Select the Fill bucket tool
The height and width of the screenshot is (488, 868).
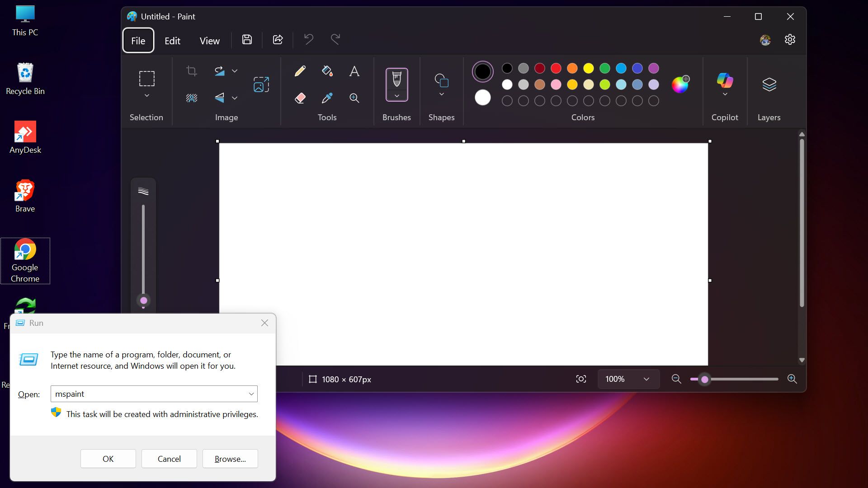pyautogui.click(x=327, y=71)
